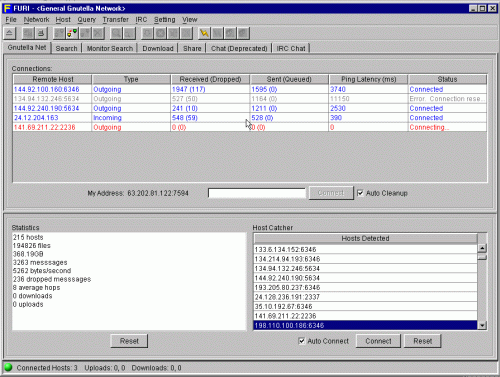The width and height of the screenshot is (500, 377).
Task: Open the View menu
Action: (190, 20)
